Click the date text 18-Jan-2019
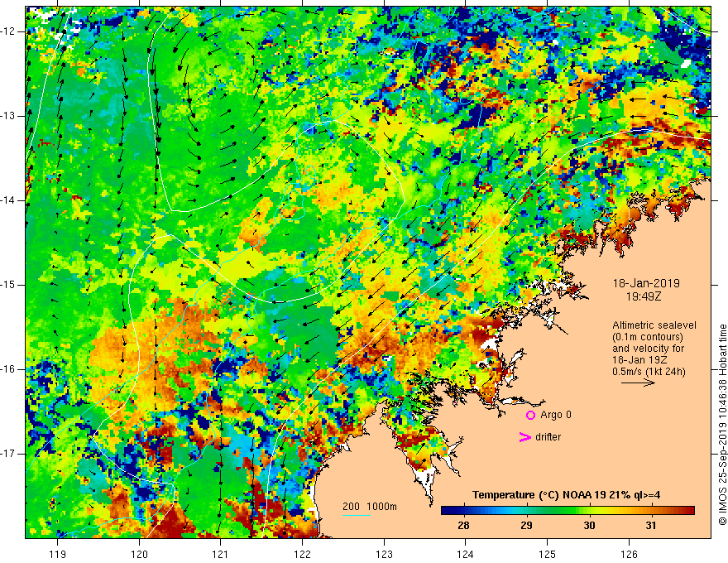 pyautogui.click(x=646, y=283)
